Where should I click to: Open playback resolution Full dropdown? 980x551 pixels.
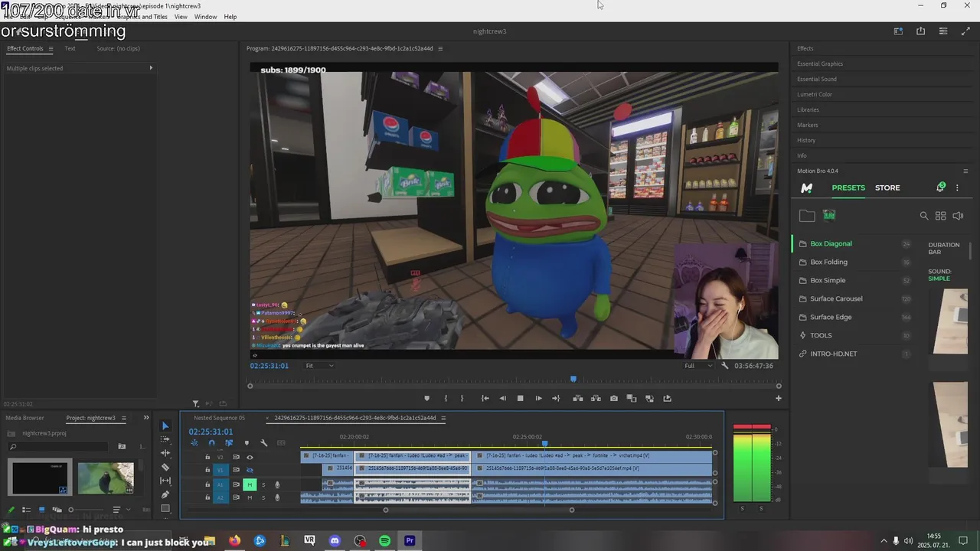(x=697, y=366)
